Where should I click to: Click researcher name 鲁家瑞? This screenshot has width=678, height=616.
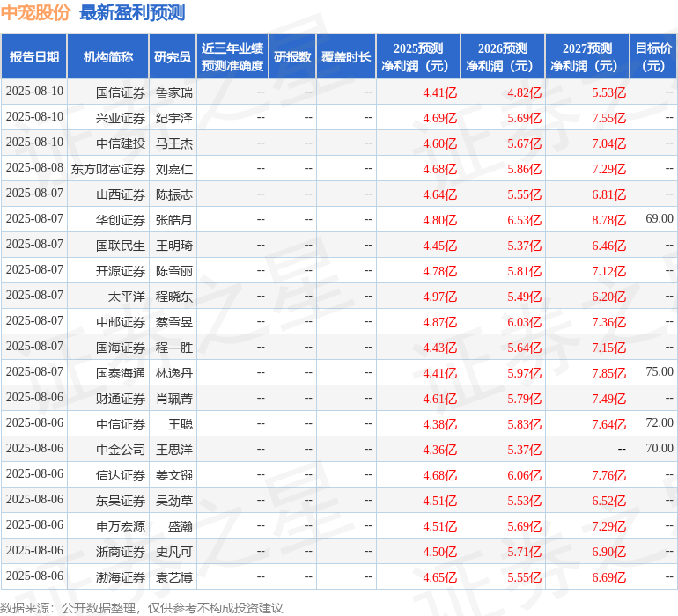point(173,92)
